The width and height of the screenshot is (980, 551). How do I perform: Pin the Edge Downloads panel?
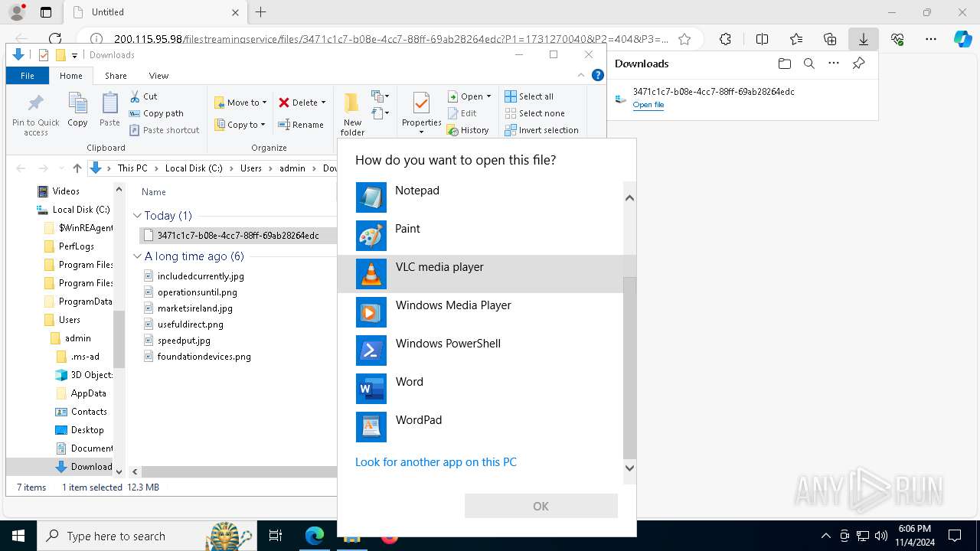[x=858, y=64]
